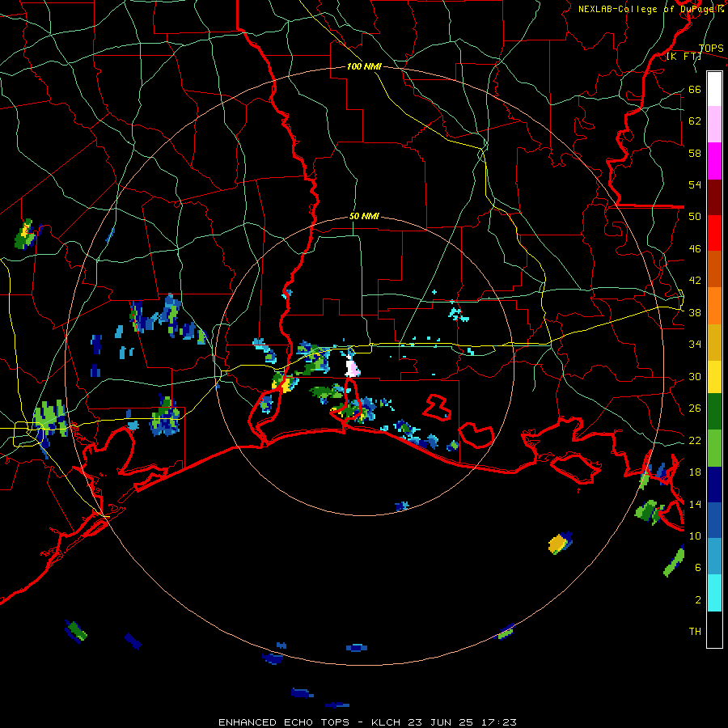
Task: Click the 10 legend value
Action: pyautogui.click(x=695, y=535)
